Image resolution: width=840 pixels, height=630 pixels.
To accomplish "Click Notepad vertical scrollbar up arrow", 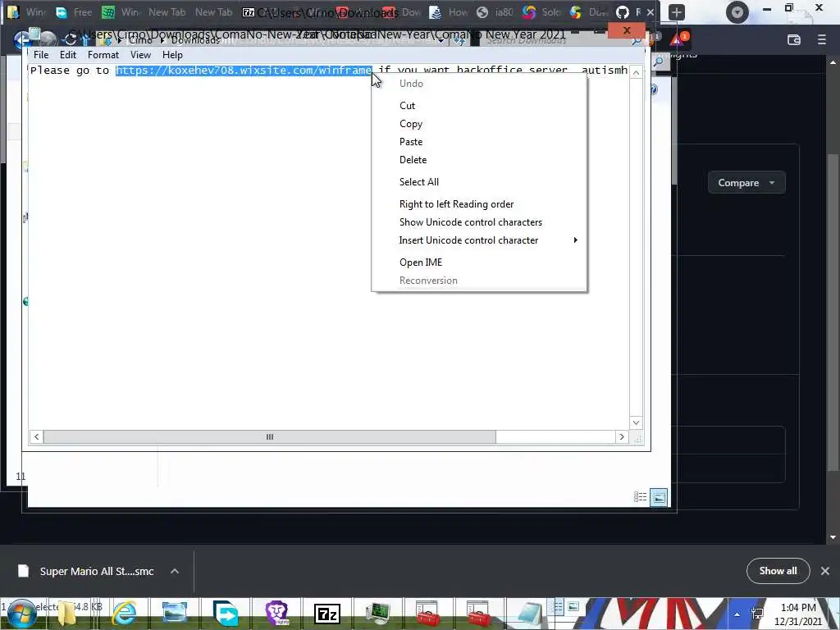I will point(636,72).
